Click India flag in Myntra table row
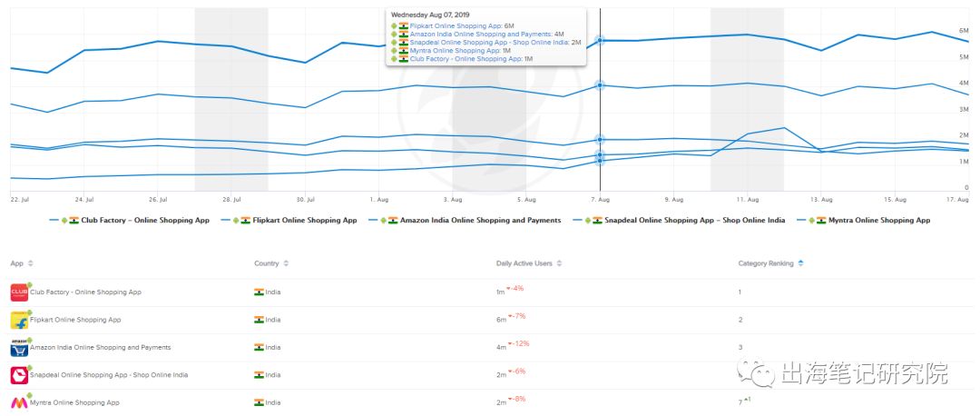The height and width of the screenshot is (416, 980). click(259, 402)
